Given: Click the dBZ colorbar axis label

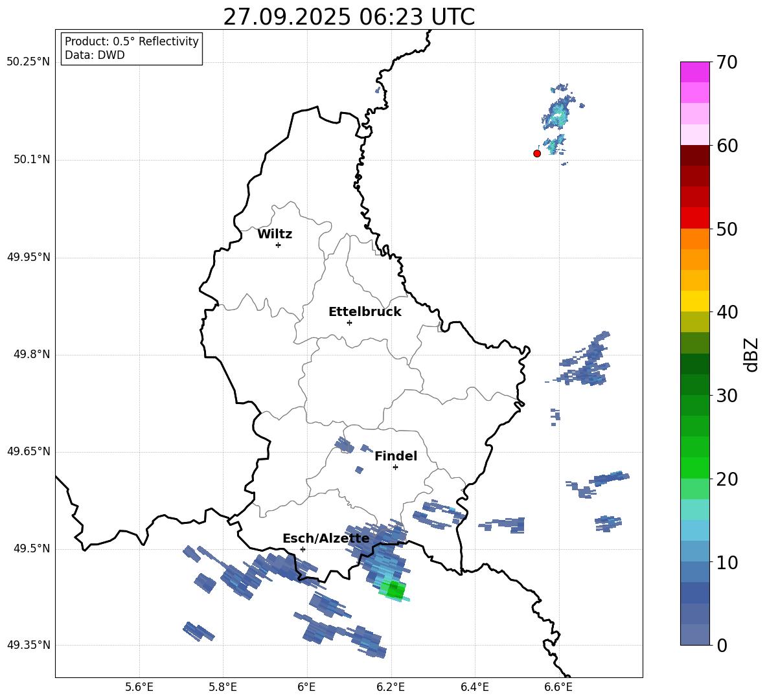Looking at the screenshot, I should (752, 355).
